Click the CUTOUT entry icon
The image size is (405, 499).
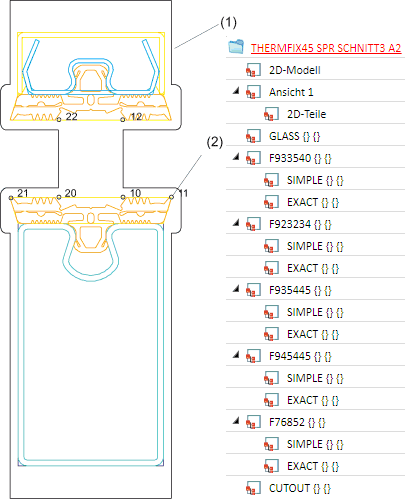(x=253, y=488)
